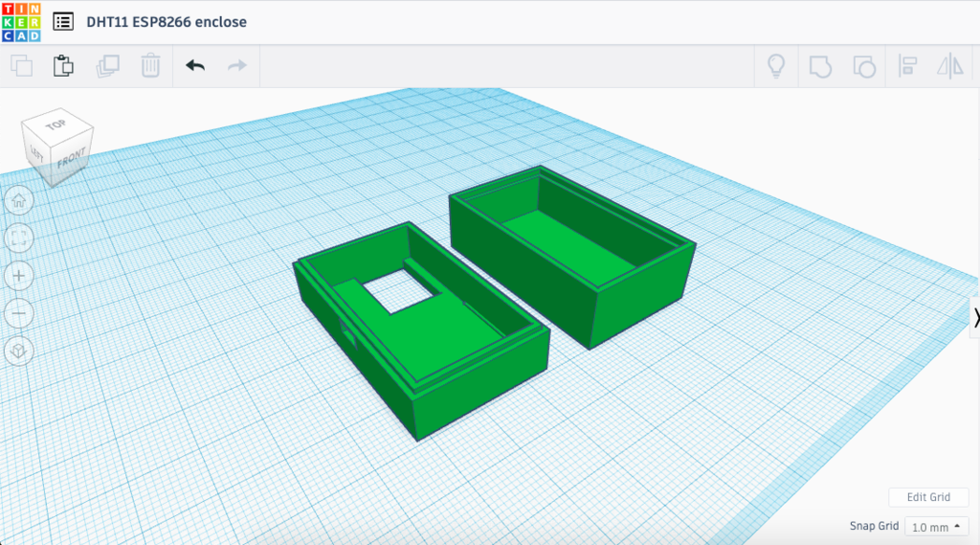Image resolution: width=980 pixels, height=545 pixels.
Task: Zoom in with the plus button
Action: tap(19, 276)
